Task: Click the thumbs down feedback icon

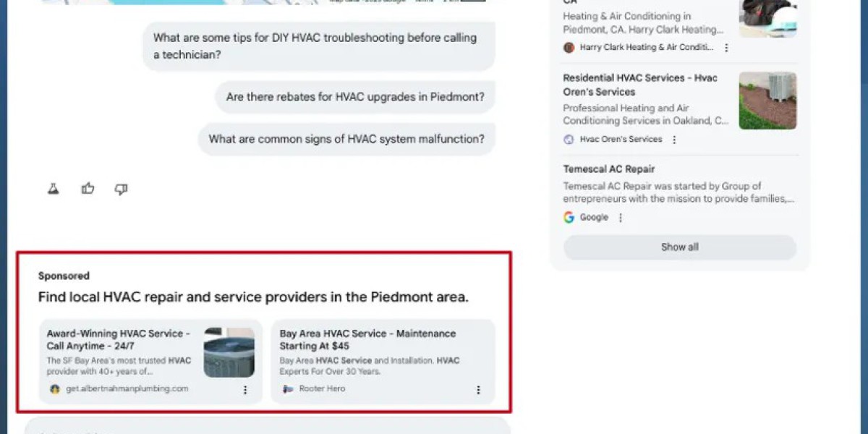Action: pyautogui.click(x=121, y=190)
